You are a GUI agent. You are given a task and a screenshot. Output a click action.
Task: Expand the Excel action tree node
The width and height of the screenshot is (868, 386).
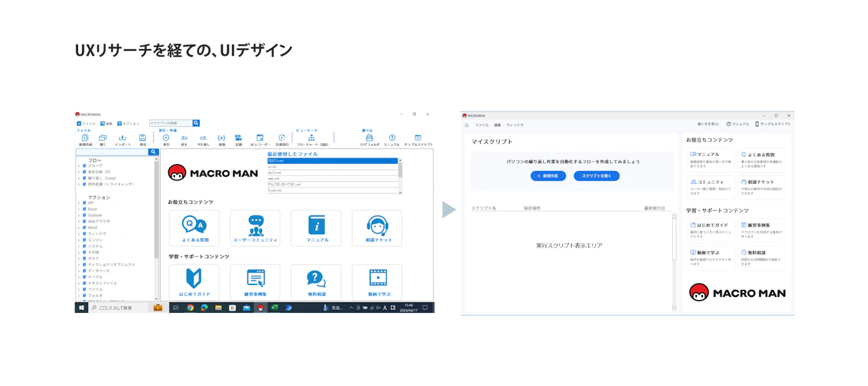click(x=79, y=209)
